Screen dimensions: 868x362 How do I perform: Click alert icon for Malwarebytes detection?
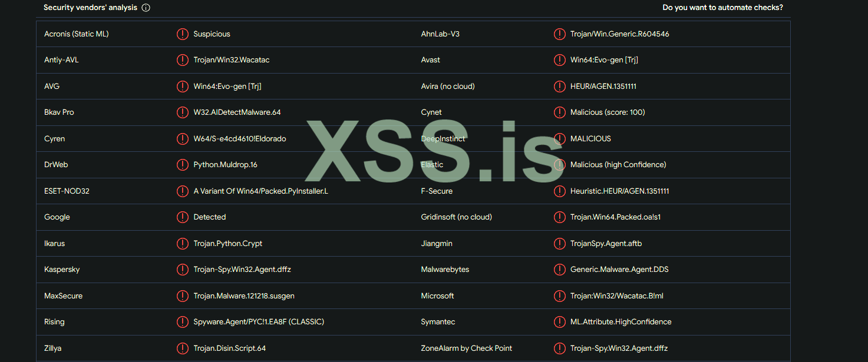560,270
